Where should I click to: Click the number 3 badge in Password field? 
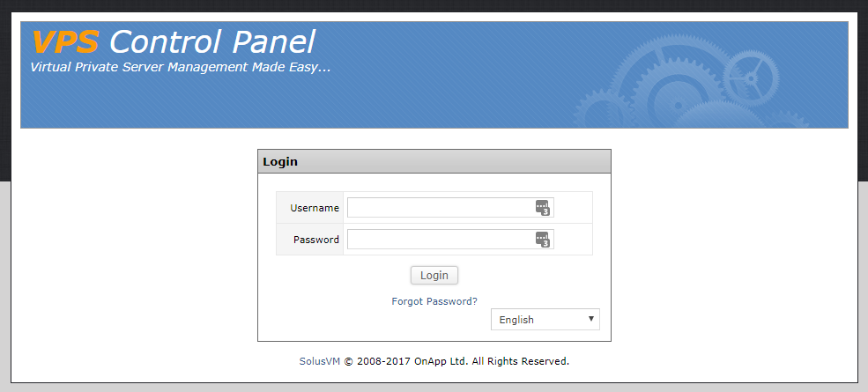(545, 243)
